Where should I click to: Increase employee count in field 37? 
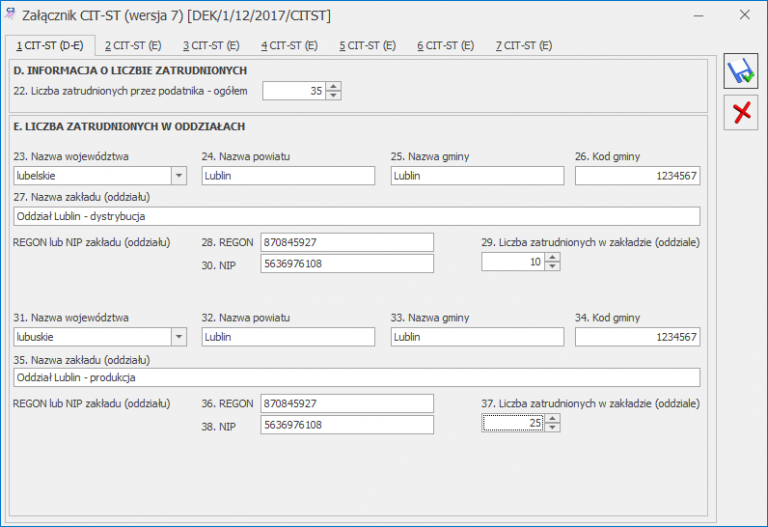click(553, 419)
